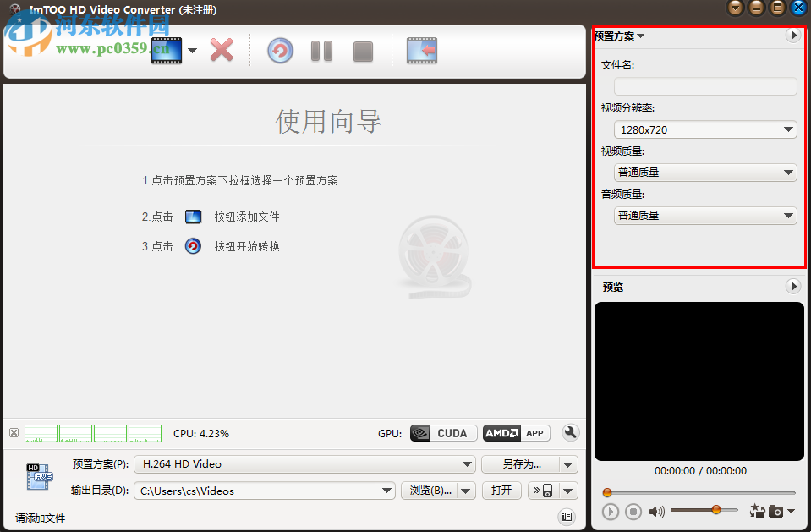Click the 浏览(B) browse button
811x532 pixels.
point(429,490)
